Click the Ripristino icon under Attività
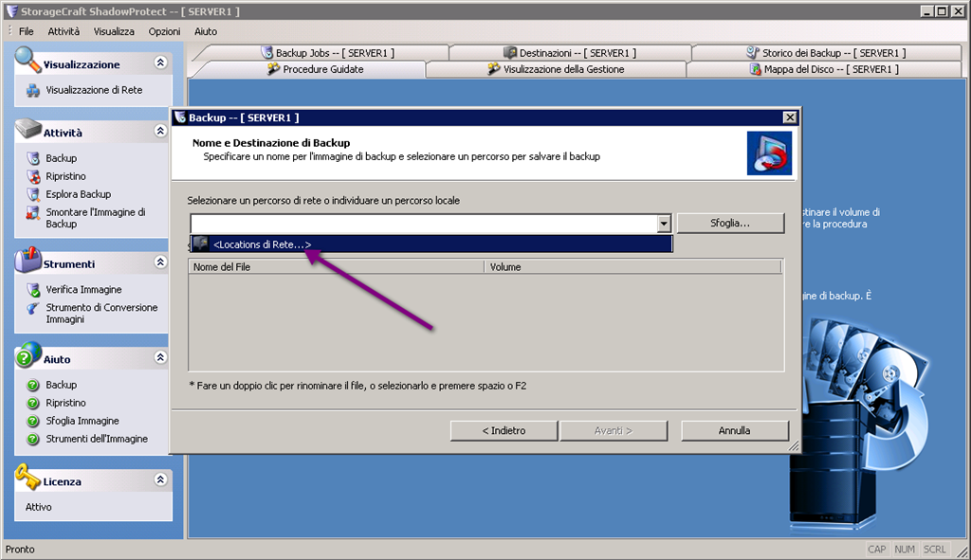Image resolution: width=971 pixels, height=560 pixels. click(33, 176)
